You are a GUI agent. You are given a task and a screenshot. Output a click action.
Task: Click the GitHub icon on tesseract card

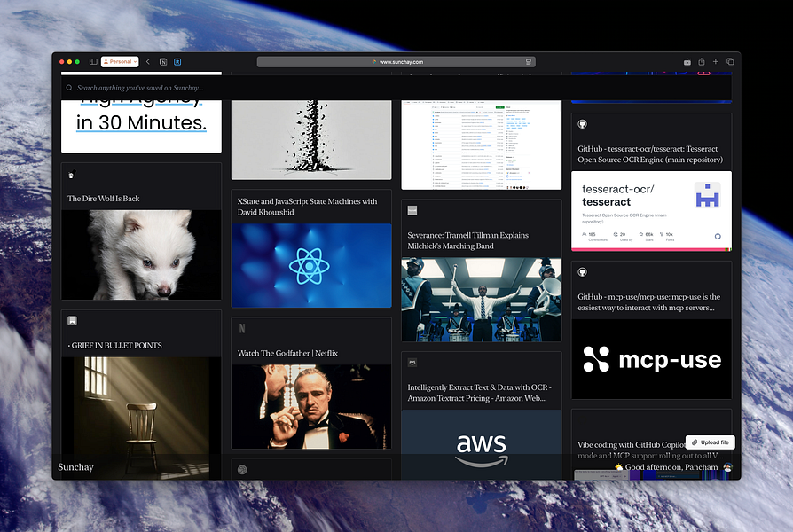pyautogui.click(x=583, y=124)
